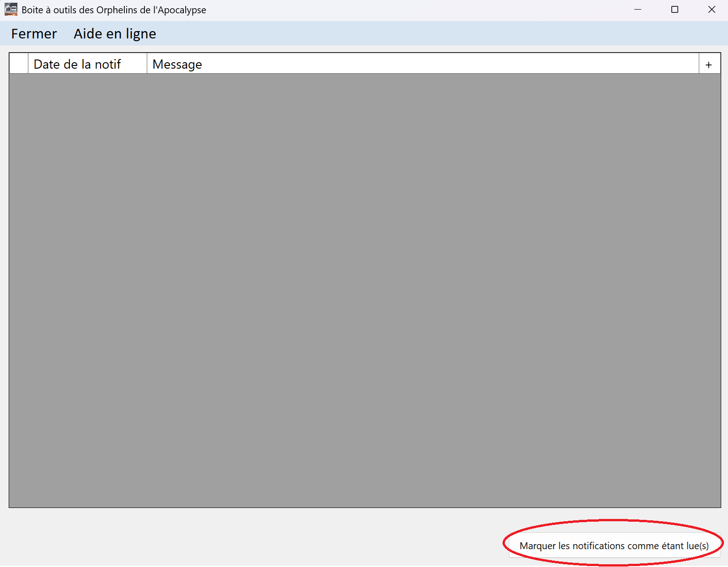This screenshot has height=567, width=728.
Task: Click the blank first column header
Action: pos(19,64)
